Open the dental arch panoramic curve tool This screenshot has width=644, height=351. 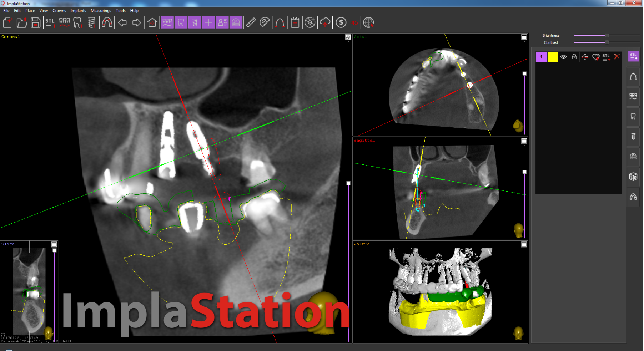click(x=107, y=23)
